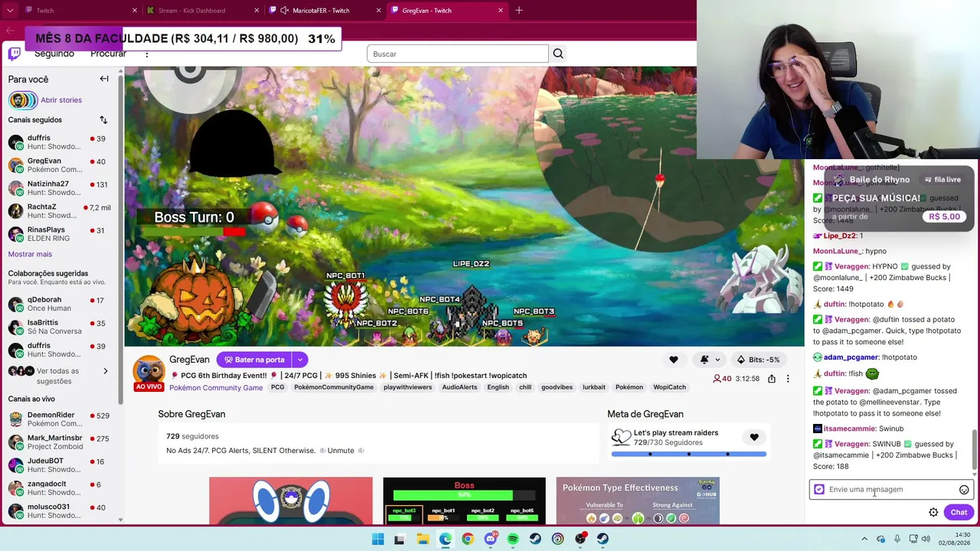Open RachtaZ channel in sidebar
The image size is (980, 551).
[60, 211]
